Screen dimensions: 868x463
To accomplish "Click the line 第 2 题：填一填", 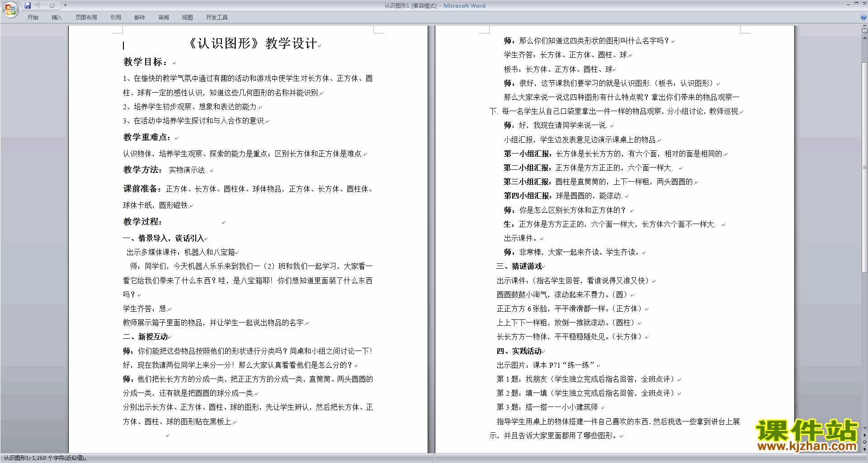I will (585, 393).
